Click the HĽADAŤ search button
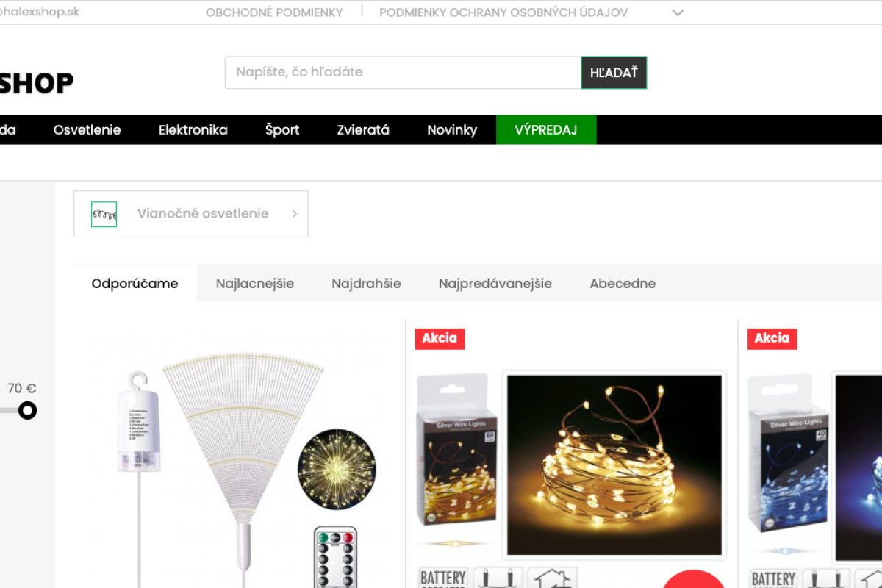Screen dimensions: 882x588 [x=614, y=73]
